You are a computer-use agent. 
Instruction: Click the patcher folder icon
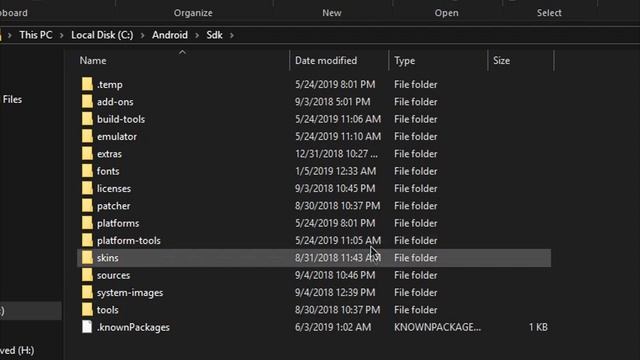(x=87, y=206)
